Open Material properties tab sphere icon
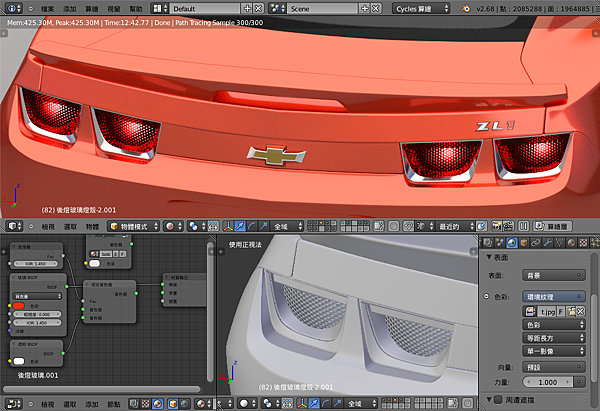Viewport: 600px width, 411px height. pyautogui.click(x=571, y=243)
